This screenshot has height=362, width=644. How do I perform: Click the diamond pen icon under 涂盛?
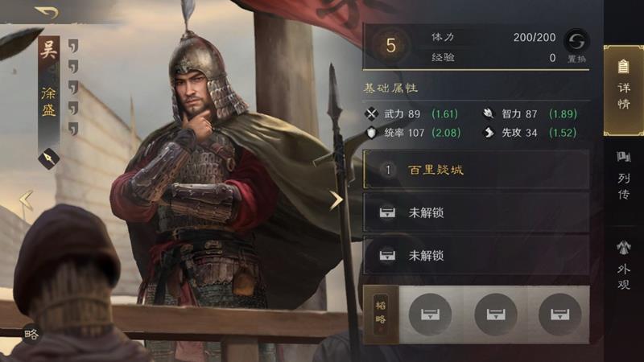click(x=49, y=158)
